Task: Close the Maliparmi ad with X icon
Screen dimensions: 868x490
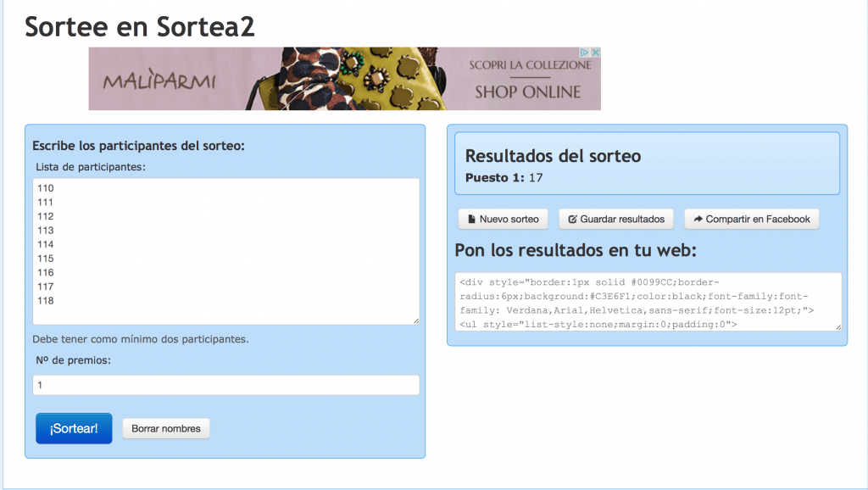Action: (x=596, y=52)
